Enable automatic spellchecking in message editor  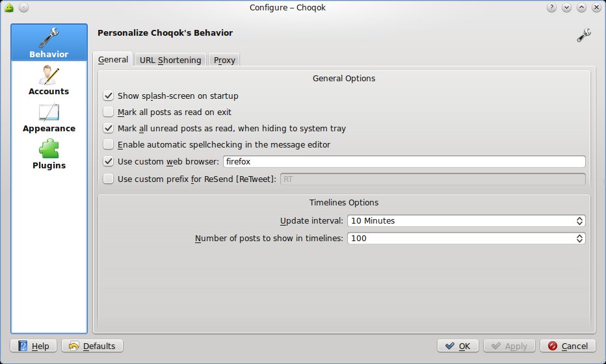(x=109, y=145)
